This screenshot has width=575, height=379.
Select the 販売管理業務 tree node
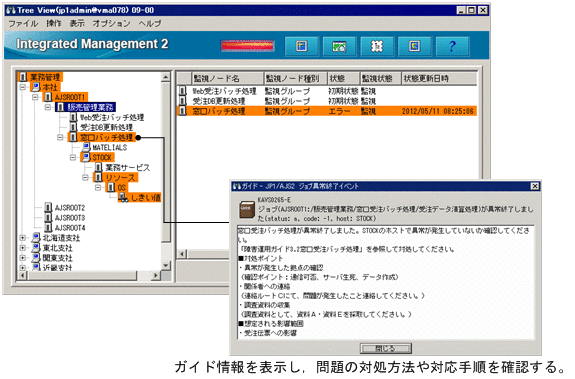click(x=90, y=107)
